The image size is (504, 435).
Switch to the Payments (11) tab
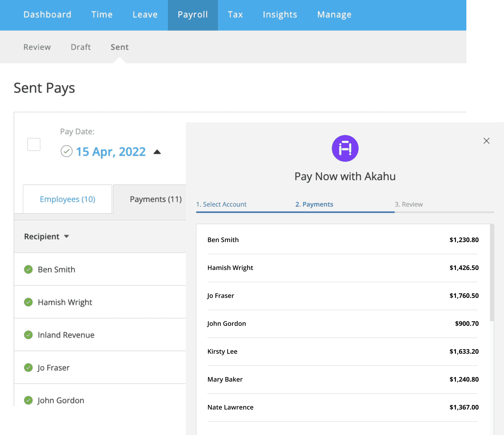tap(155, 199)
